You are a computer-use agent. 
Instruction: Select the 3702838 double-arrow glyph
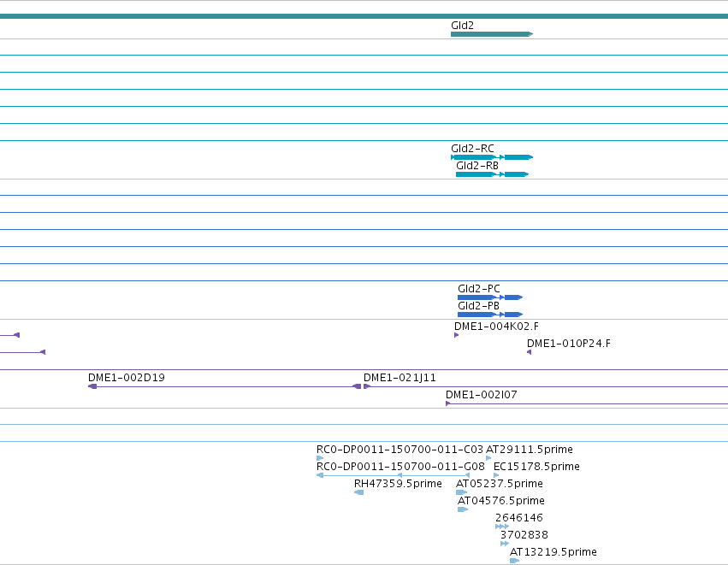(x=505, y=544)
